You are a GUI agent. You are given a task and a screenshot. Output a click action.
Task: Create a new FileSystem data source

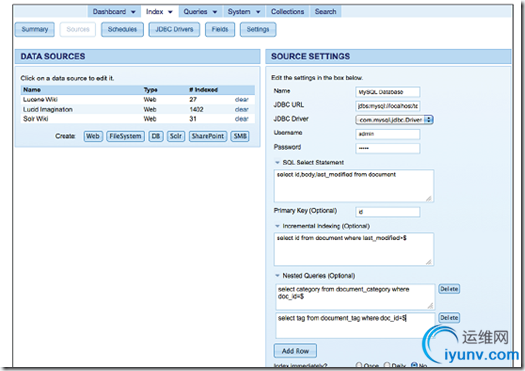tap(125, 136)
